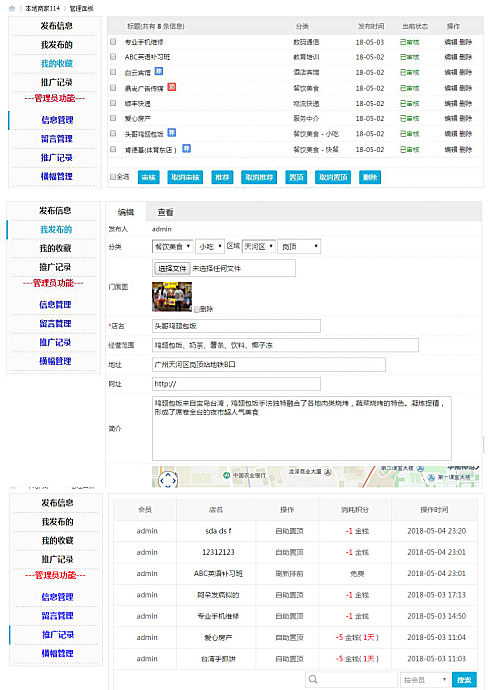Click the 数码通信 category cell

tap(306, 42)
